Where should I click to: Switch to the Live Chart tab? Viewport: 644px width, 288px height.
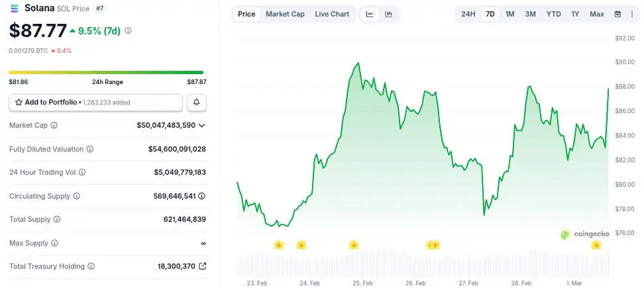click(332, 14)
